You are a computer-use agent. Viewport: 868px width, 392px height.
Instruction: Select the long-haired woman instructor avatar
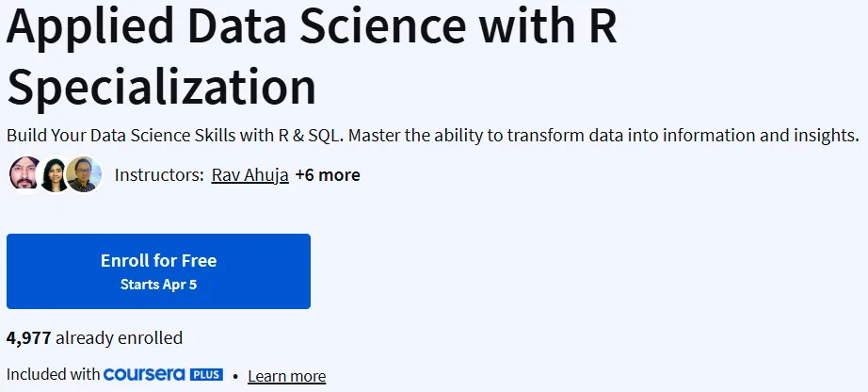pyautogui.click(x=55, y=174)
